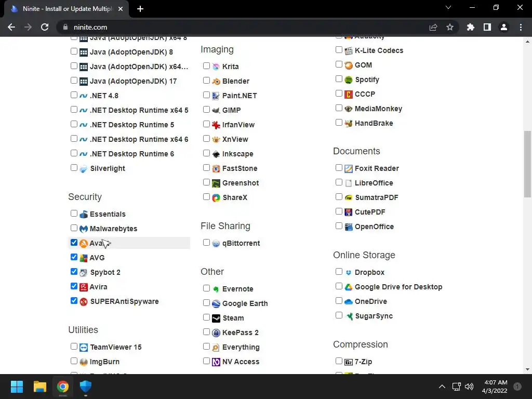Share this page via share icon
Image resolution: width=532 pixels, height=399 pixels.
point(433,27)
